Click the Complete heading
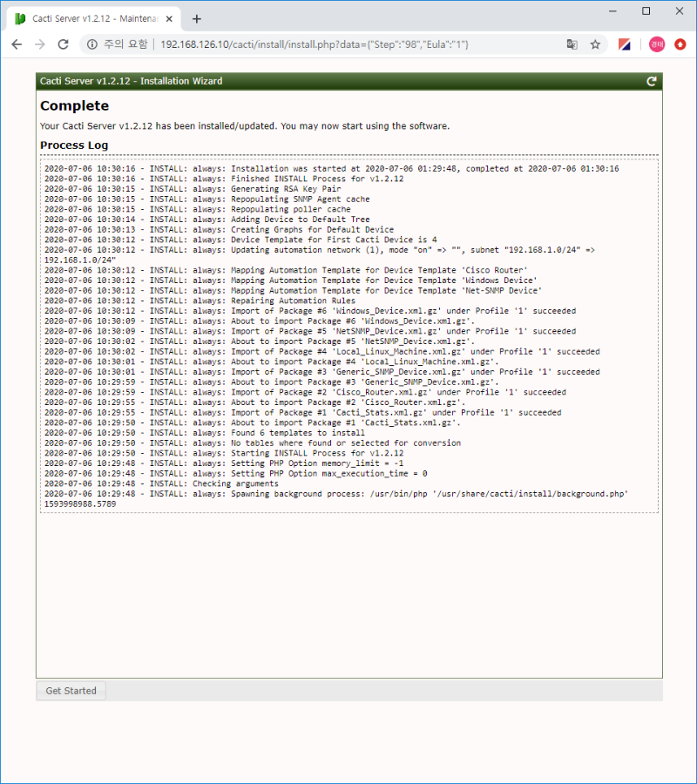Screen dimensions: 697x784 coord(75,106)
